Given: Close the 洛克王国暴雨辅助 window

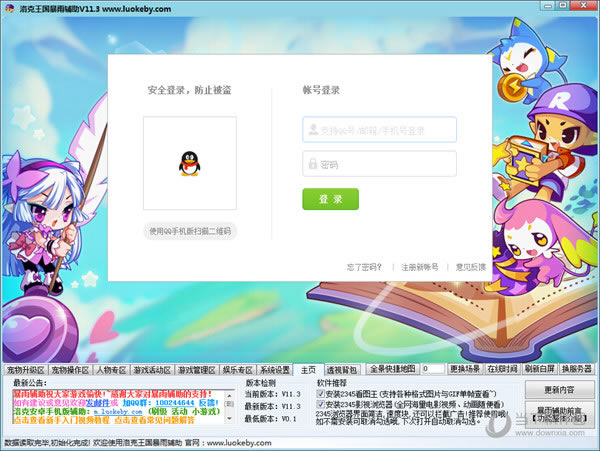Looking at the screenshot, I should 583,6.
